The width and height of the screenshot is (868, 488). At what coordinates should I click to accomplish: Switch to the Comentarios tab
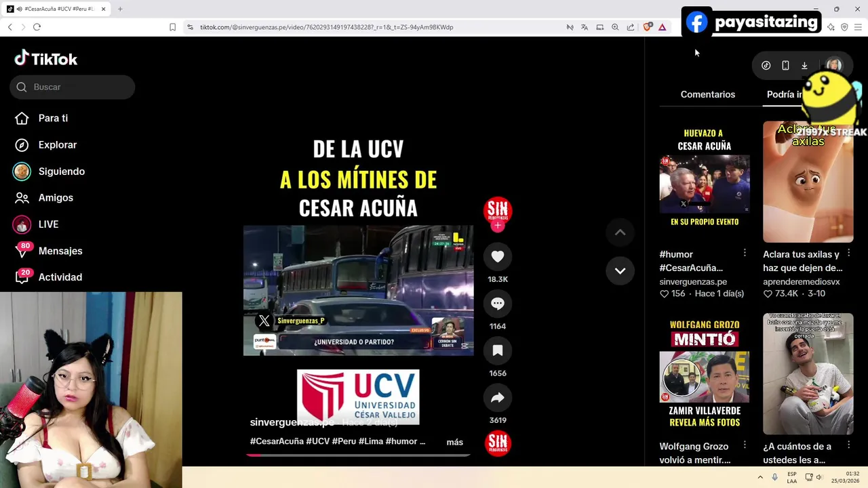point(708,94)
